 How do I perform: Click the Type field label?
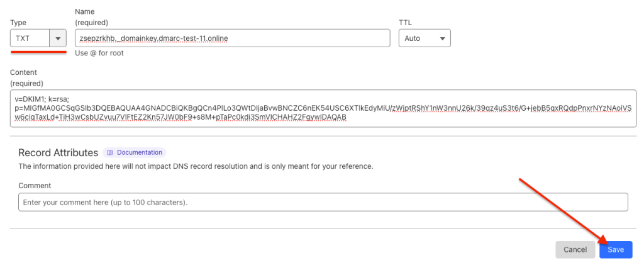click(x=18, y=23)
